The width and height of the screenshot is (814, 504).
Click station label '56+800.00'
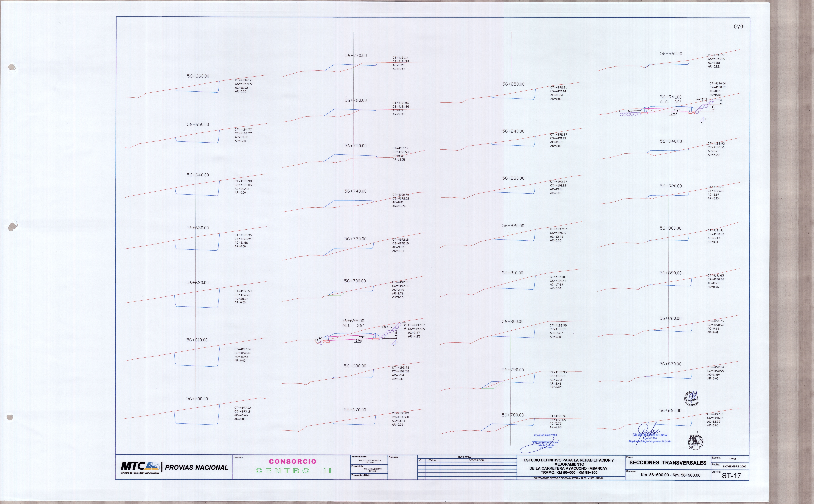click(x=513, y=322)
